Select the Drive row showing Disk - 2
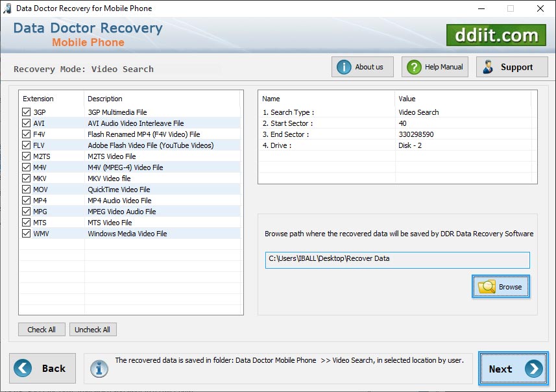The width and height of the screenshot is (556, 392). coord(397,145)
